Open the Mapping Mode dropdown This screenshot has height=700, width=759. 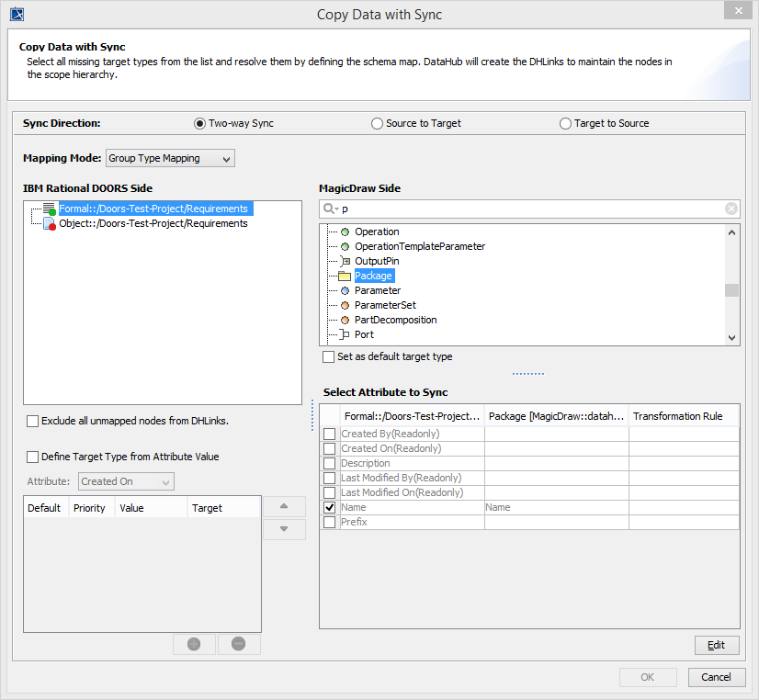coord(171,158)
